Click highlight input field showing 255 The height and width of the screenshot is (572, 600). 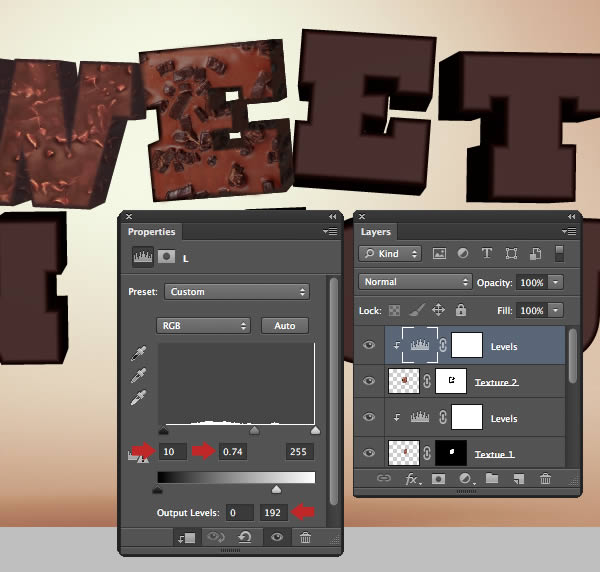tap(300, 451)
